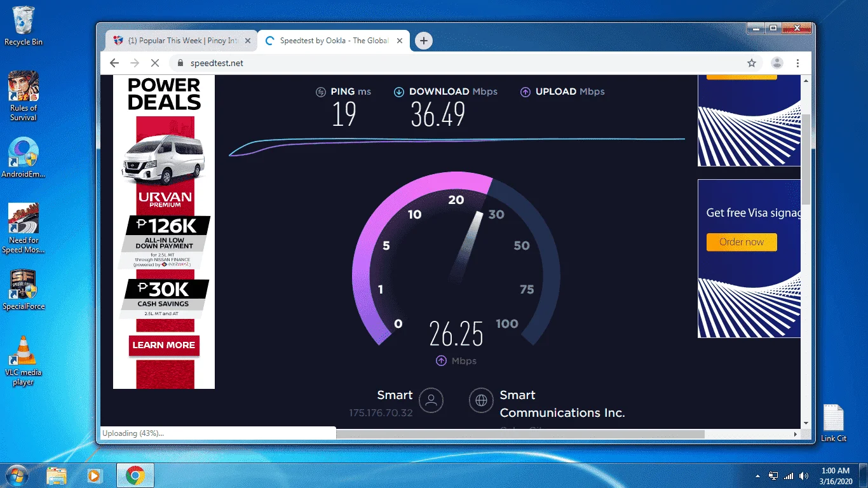Image resolution: width=868 pixels, height=488 pixels.
Task: Go back with the browser back arrow
Action: click(114, 63)
